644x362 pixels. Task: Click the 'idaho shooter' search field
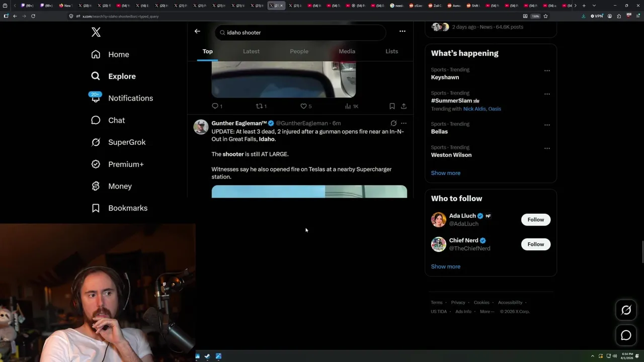[x=300, y=33]
